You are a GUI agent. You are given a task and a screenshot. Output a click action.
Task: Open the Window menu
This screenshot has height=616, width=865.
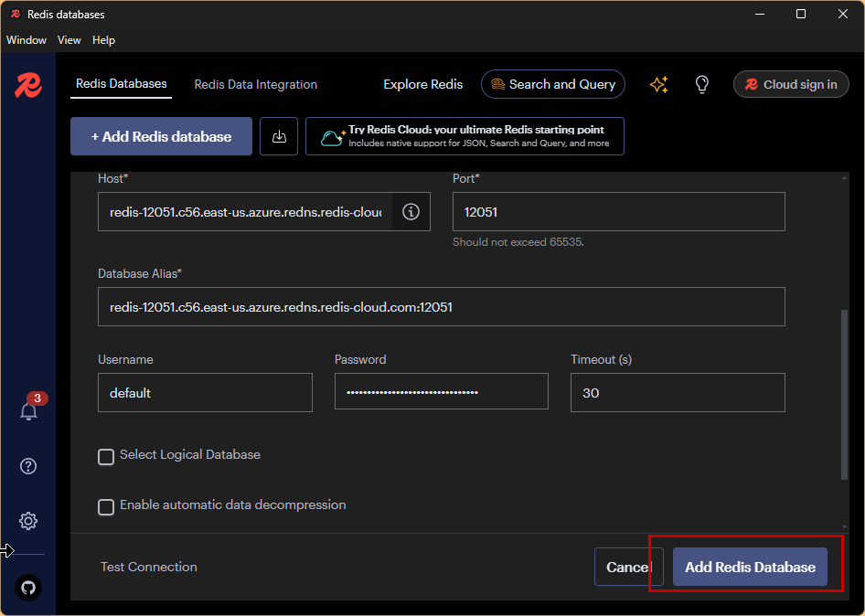tap(27, 40)
